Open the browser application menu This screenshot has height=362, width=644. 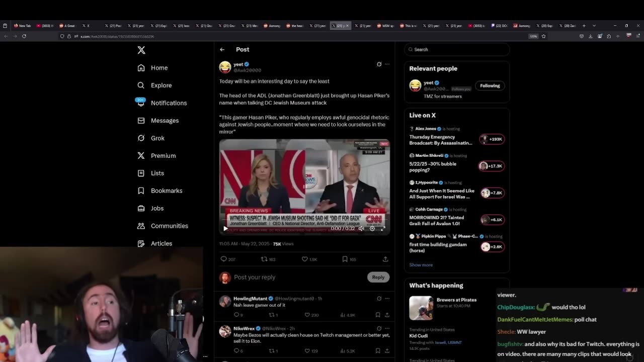click(637, 36)
